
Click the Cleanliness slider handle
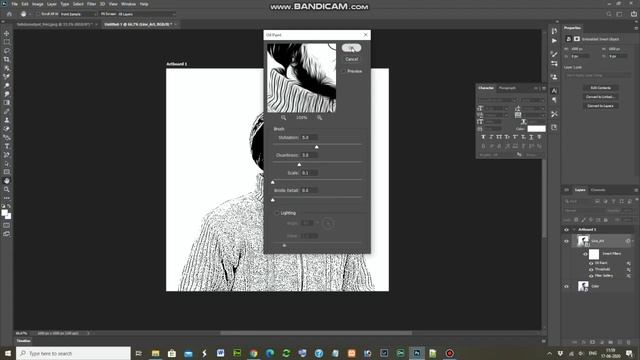[299, 164]
